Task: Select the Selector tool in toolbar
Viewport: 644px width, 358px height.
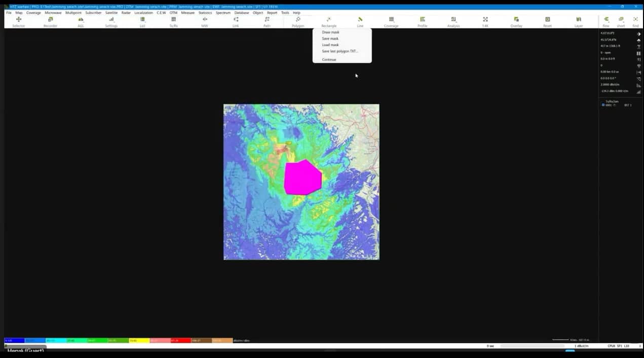Action: pos(18,21)
